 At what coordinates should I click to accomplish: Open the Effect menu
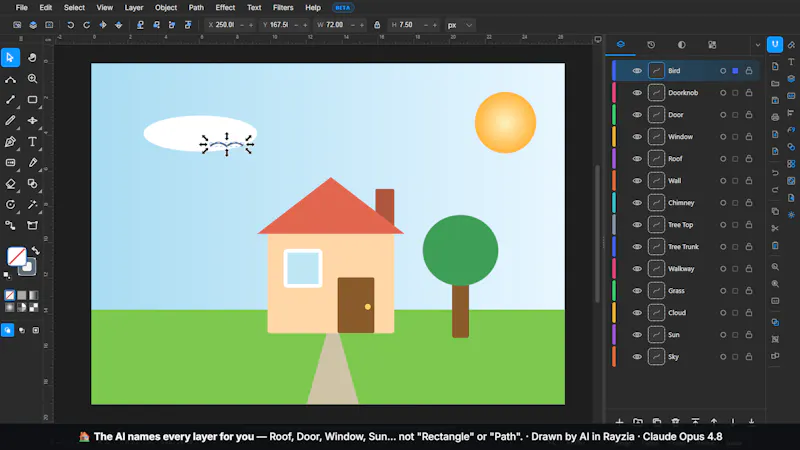click(225, 8)
